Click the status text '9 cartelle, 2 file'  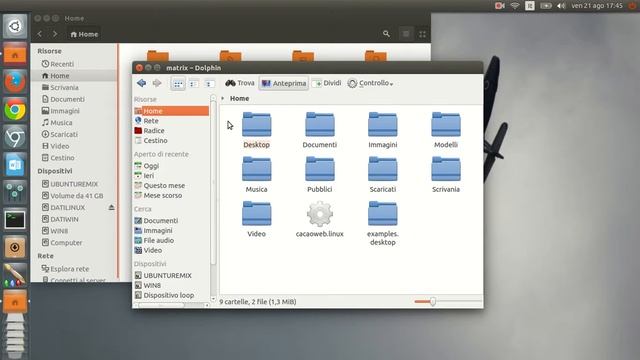tap(258, 302)
